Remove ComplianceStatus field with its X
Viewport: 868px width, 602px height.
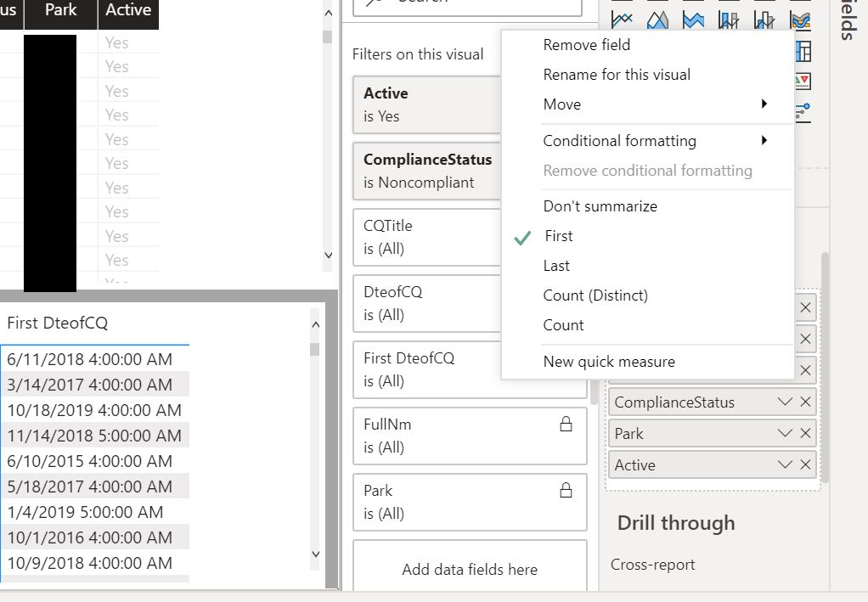click(x=805, y=402)
